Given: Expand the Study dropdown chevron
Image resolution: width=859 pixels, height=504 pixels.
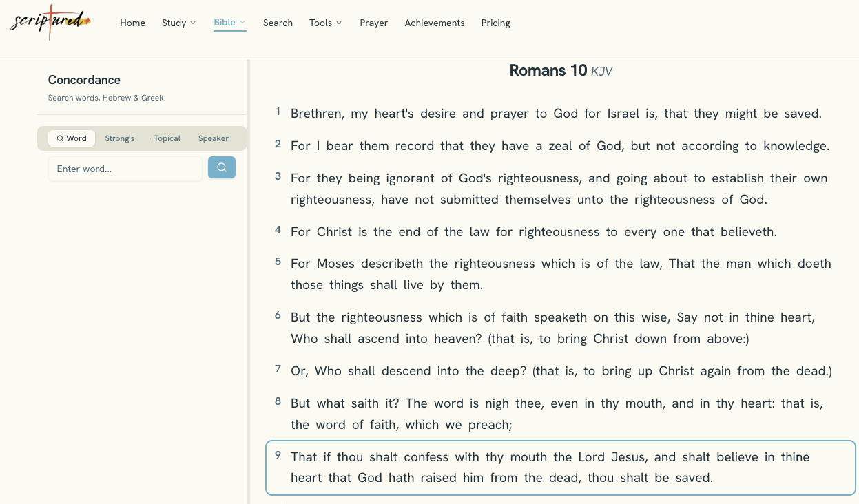Looking at the screenshot, I should 193,23.
